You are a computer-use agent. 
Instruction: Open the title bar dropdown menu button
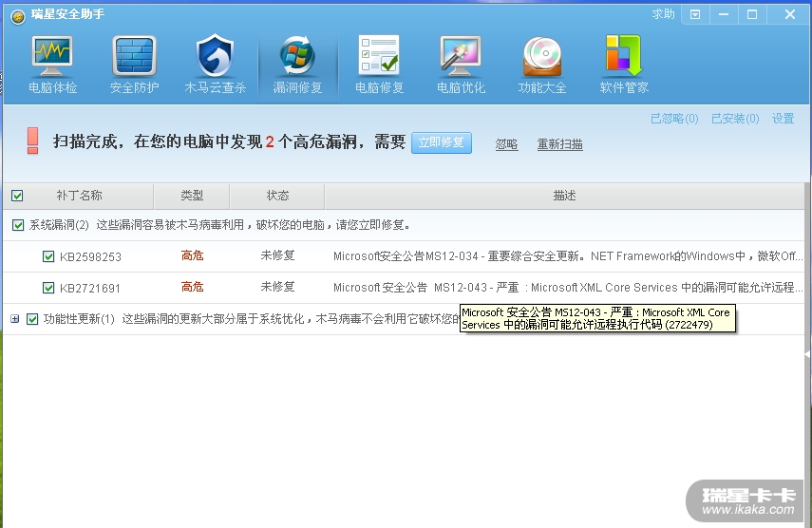pyautogui.click(x=695, y=14)
